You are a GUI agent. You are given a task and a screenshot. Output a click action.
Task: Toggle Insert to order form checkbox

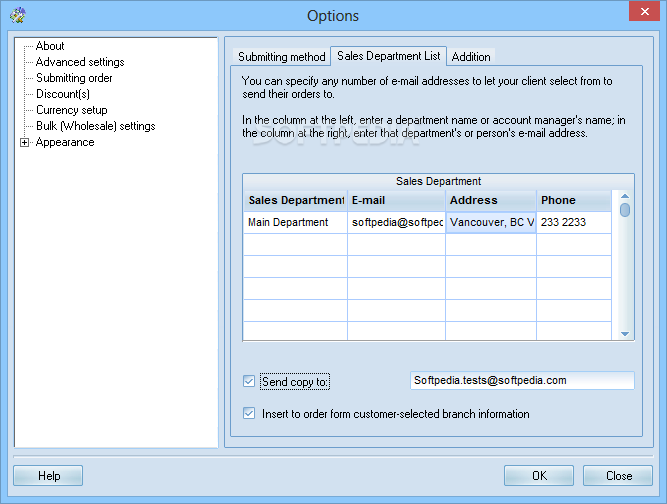pyautogui.click(x=249, y=413)
